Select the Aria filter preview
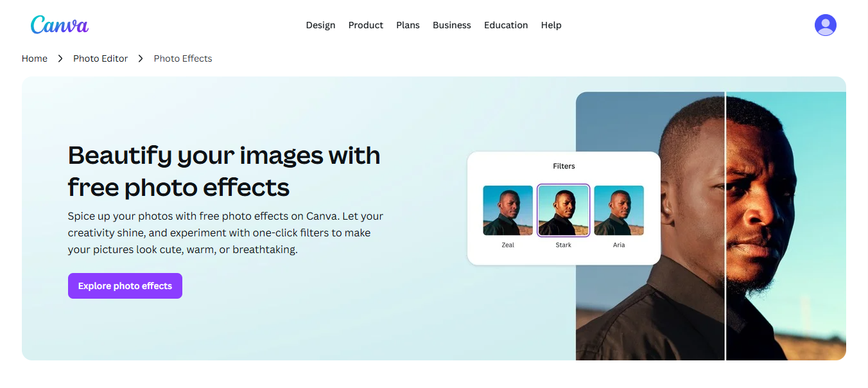Screen dimensions: 868x388 618,210
